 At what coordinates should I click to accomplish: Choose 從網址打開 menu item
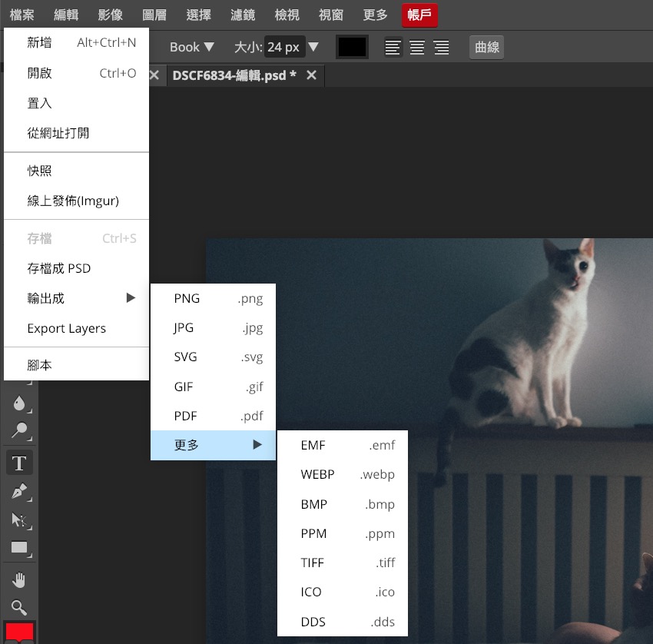pyautogui.click(x=76, y=133)
